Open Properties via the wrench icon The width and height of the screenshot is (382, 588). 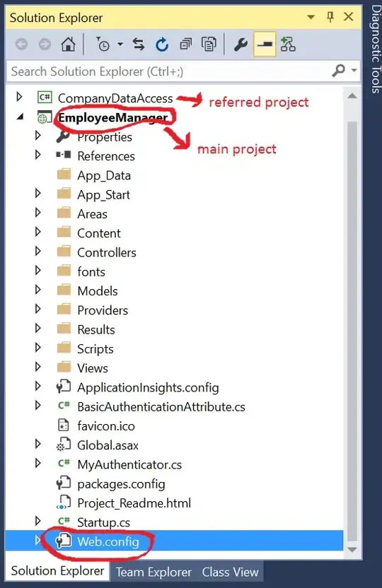[240, 45]
